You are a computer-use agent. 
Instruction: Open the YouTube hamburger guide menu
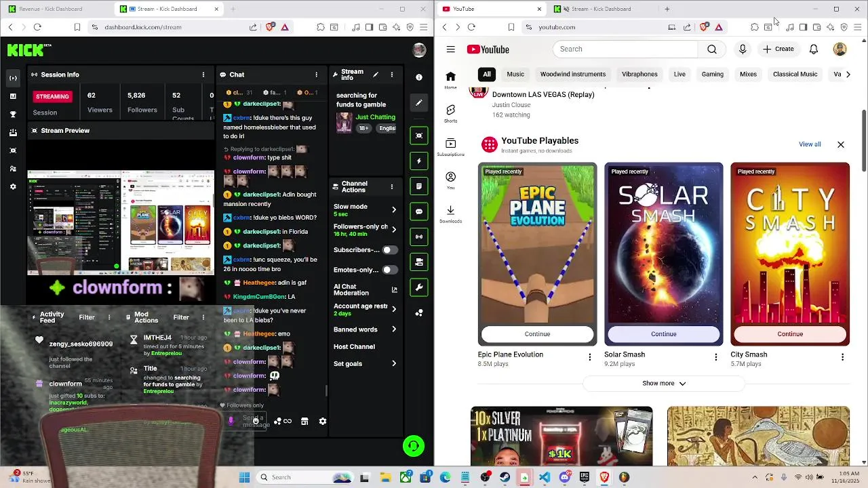(450, 49)
